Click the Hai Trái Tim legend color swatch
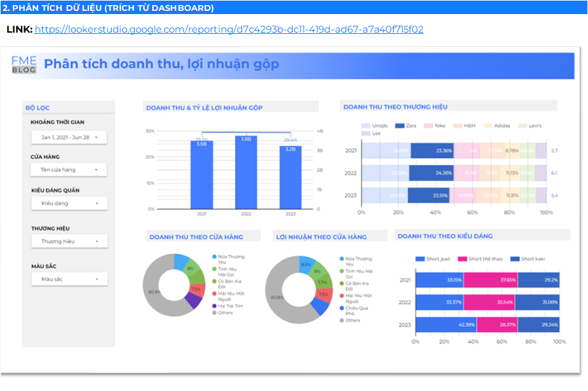The image size is (588, 391). [x=214, y=306]
